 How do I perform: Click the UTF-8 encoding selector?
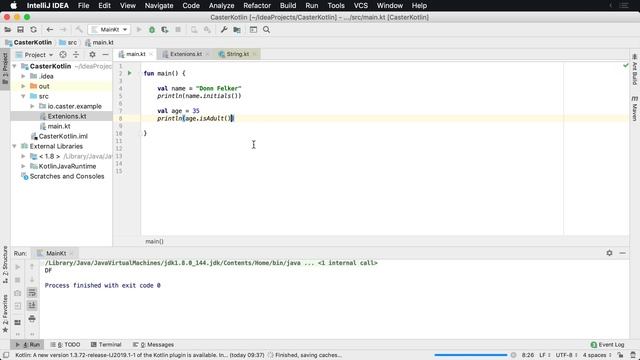click(x=566, y=355)
